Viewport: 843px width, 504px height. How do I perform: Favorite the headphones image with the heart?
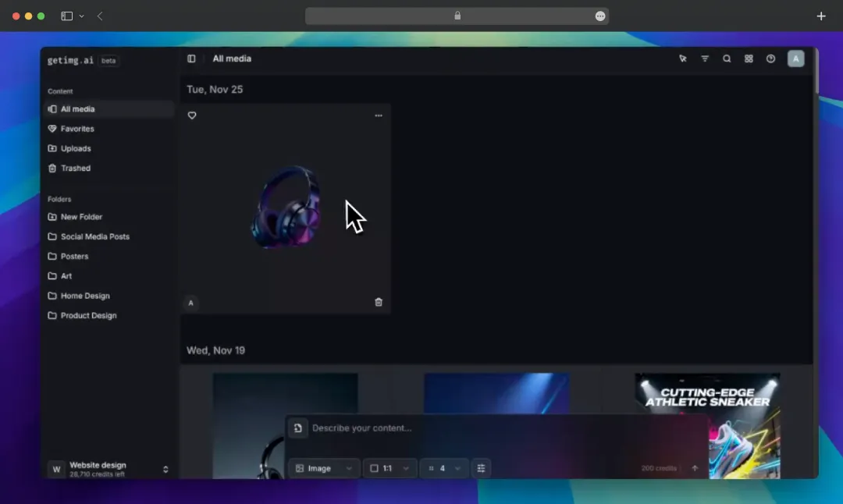tap(191, 115)
